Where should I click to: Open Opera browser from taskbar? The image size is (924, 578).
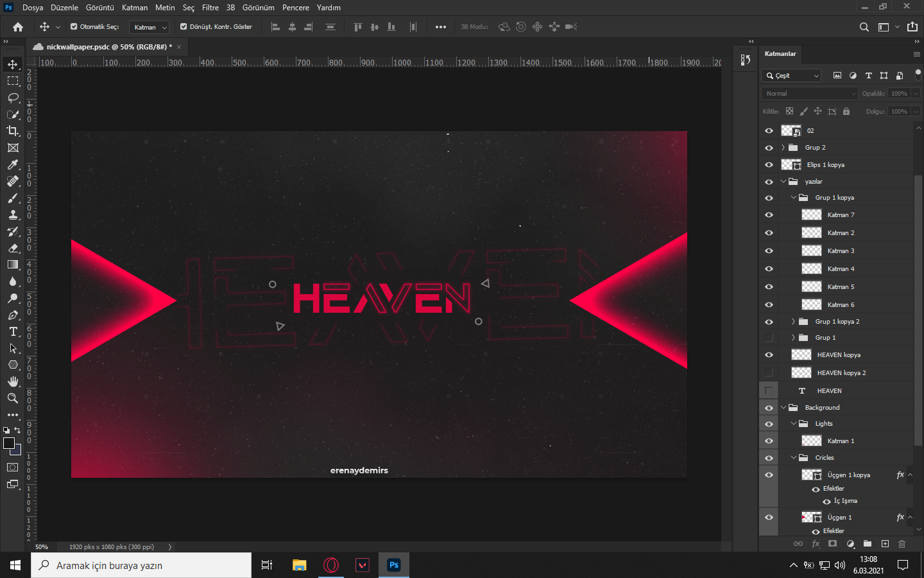pyautogui.click(x=331, y=565)
